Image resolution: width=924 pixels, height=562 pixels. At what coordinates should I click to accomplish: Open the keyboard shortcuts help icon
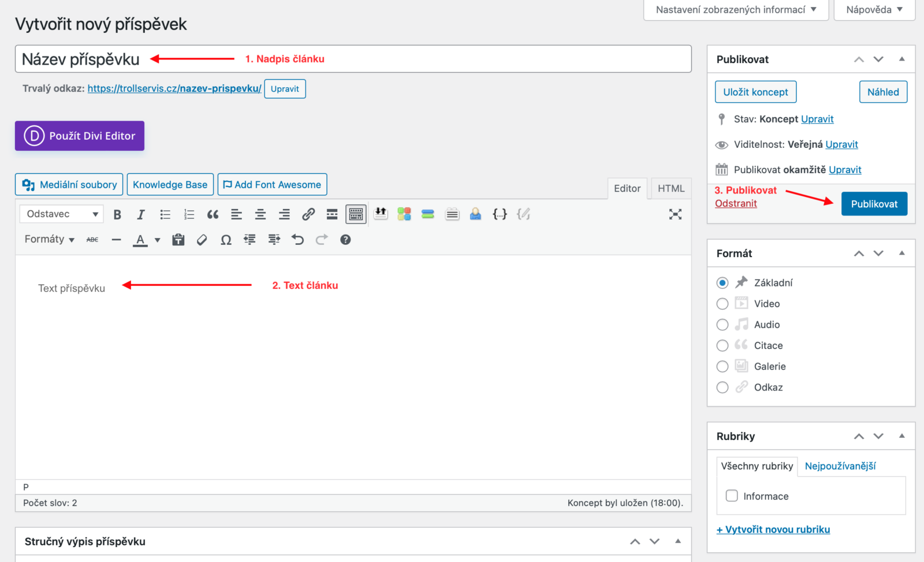click(x=345, y=240)
